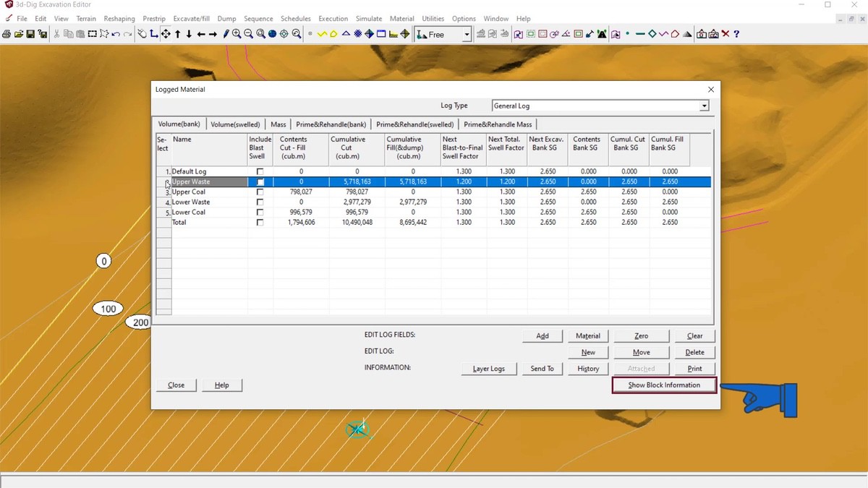The height and width of the screenshot is (488, 868).
Task: Click the left arrow toolbar icon
Action: pos(201,34)
